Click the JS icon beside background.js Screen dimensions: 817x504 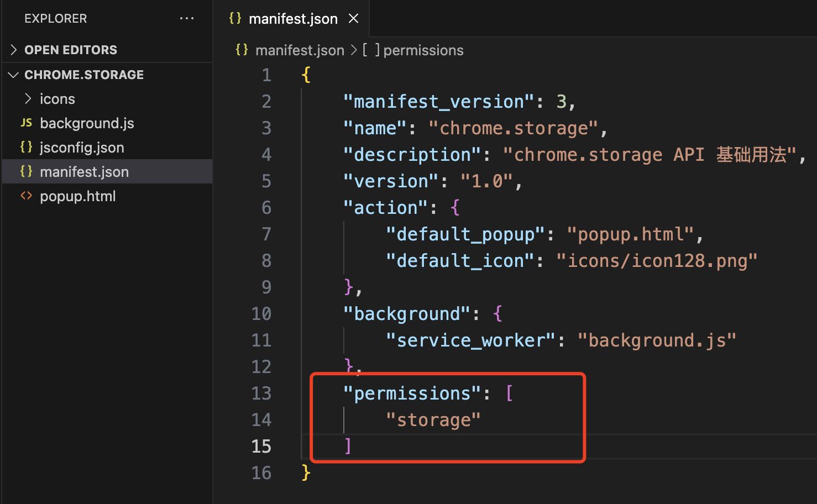pyautogui.click(x=26, y=123)
